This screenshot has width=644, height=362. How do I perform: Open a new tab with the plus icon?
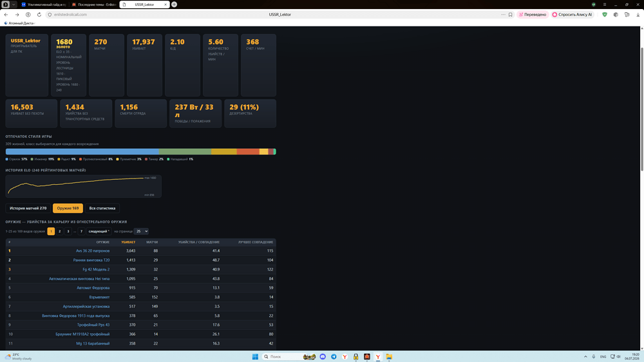pyautogui.click(x=174, y=4)
